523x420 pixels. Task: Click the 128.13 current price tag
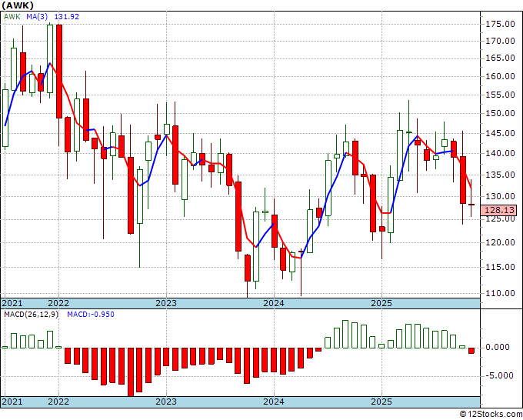(498, 210)
